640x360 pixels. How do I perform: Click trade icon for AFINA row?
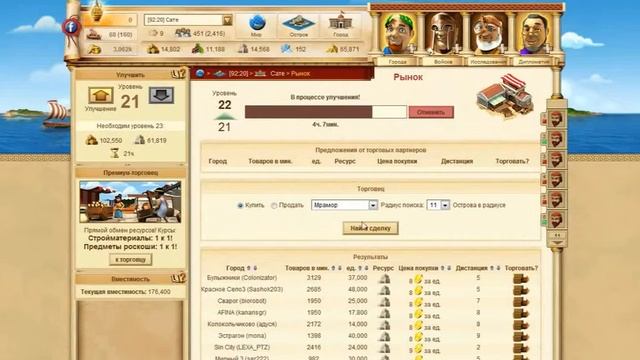coord(521,314)
